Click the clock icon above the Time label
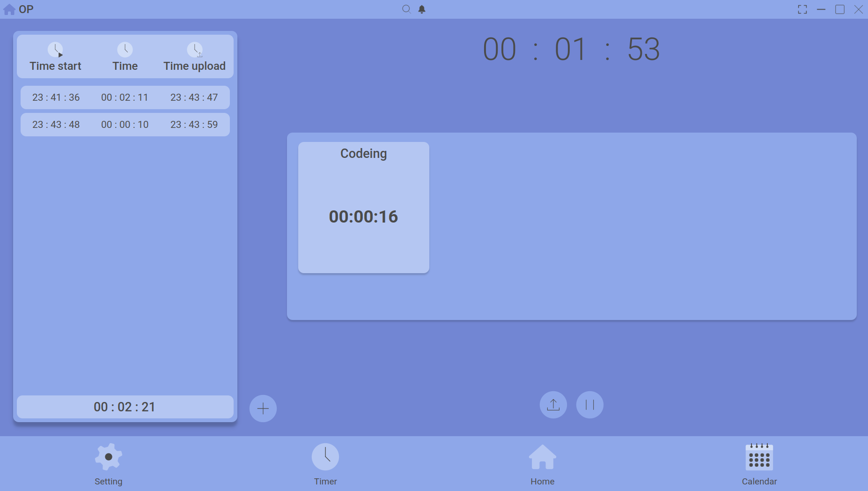The image size is (868, 491). click(x=125, y=50)
